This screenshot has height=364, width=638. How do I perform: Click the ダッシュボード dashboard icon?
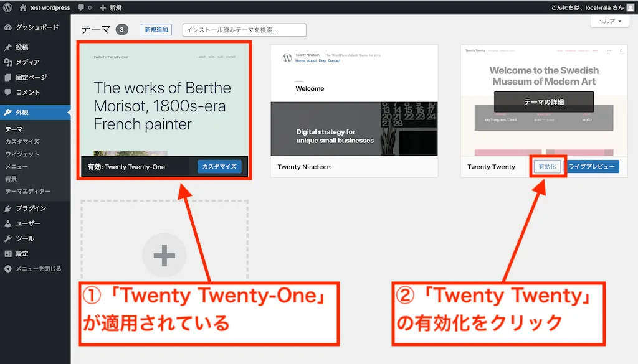coord(7,27)
